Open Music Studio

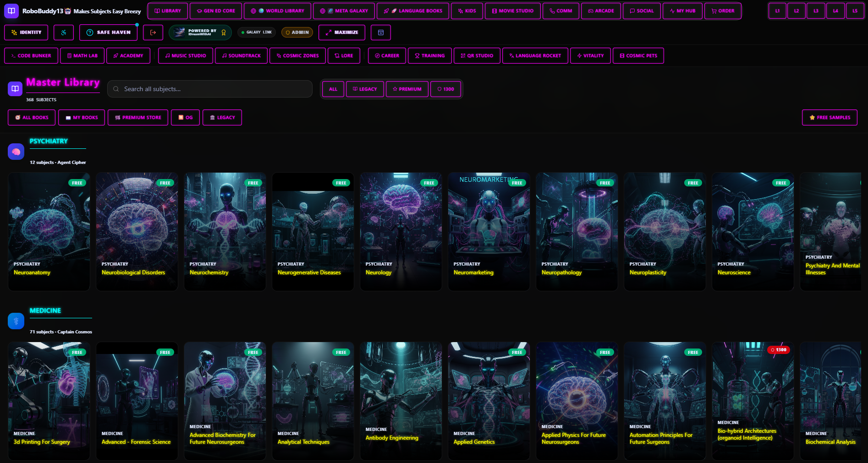186,56
